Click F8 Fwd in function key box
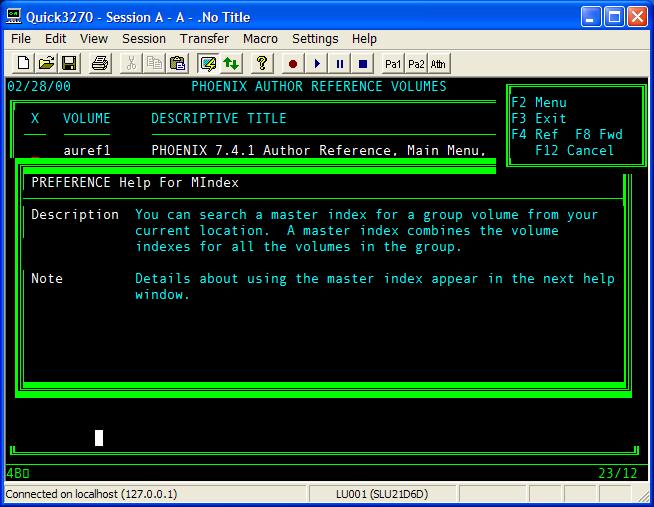 click(x=599, y=134)
